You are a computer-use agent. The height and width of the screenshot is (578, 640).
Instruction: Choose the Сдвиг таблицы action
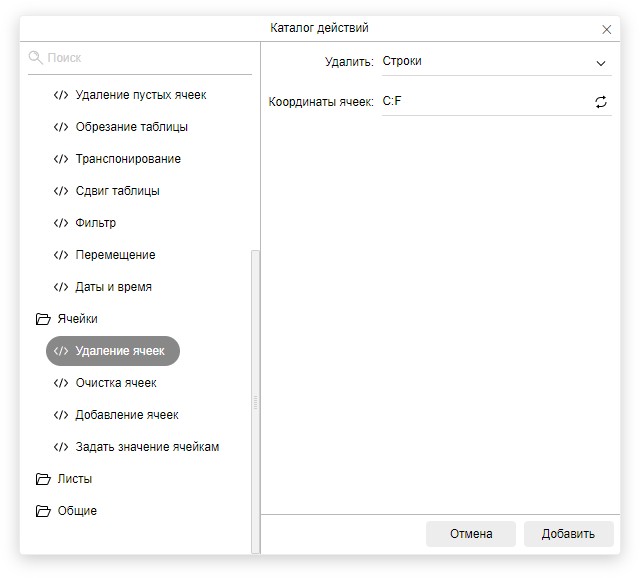pyautogui.click(x=117, y=191)
